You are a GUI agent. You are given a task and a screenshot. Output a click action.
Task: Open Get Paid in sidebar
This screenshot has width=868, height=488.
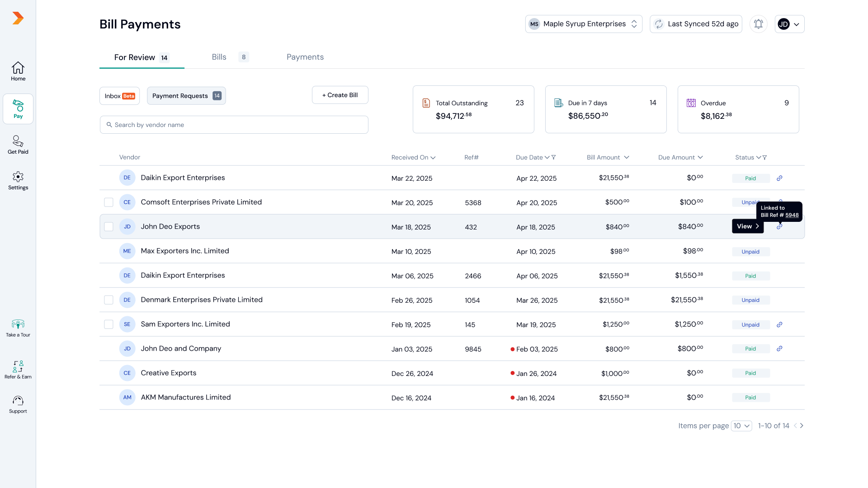[18, 145]
